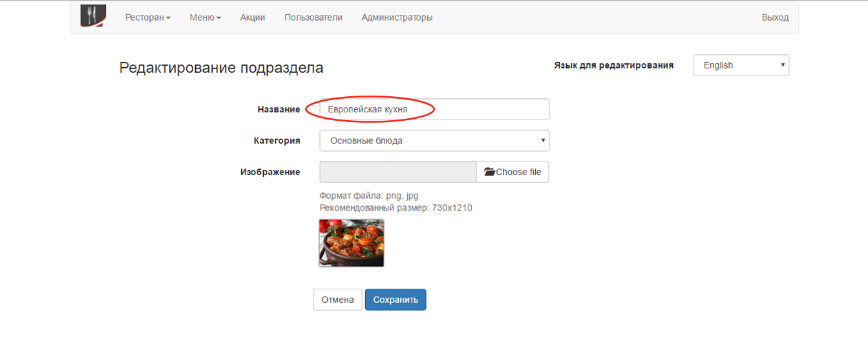This screenshot has height=341, width=868.
Task: Click the Выход logout link
Action: [775, 17]
